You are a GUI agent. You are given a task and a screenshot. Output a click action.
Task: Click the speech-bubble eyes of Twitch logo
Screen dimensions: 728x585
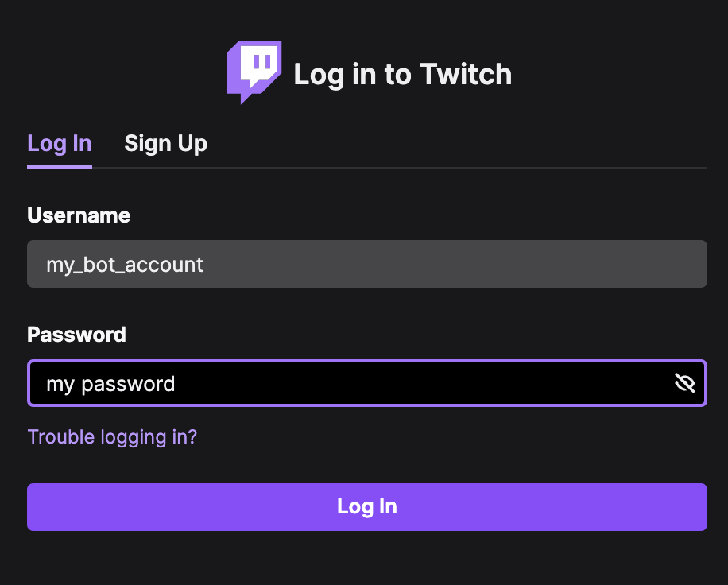coord(261,62)
